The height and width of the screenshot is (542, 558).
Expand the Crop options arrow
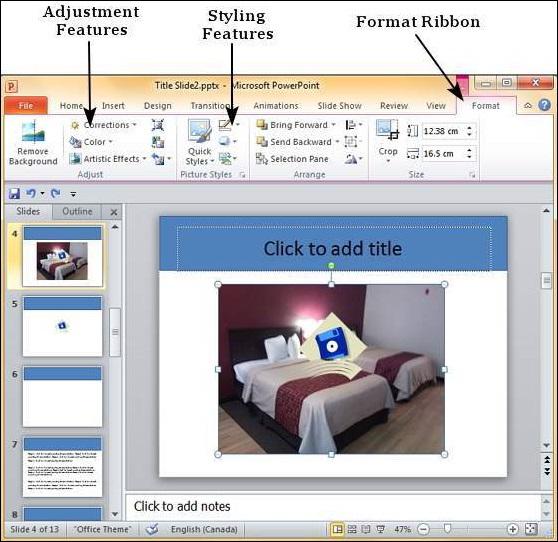[388, 162]
